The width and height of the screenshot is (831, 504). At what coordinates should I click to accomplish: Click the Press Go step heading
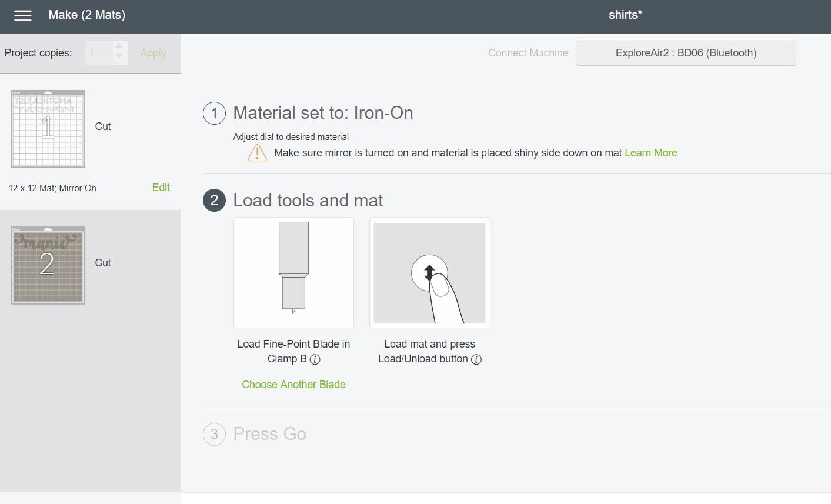269,434
